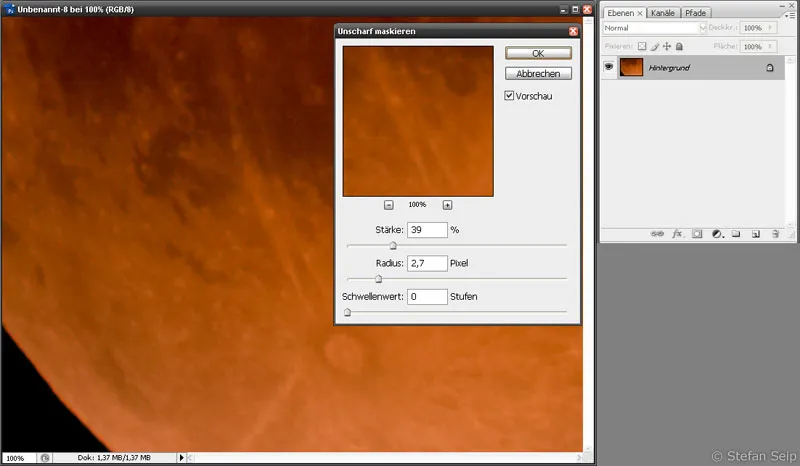Viewport: 800px width, 466px height.
Task: Cancel with the Abbrechen button
Action: click(538, 73)
